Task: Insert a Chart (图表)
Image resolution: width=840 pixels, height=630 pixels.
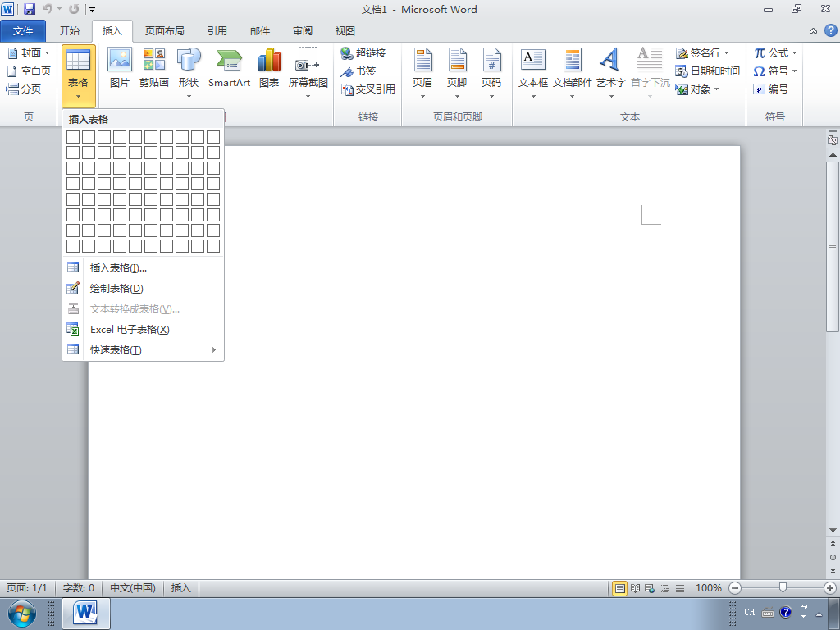Action: (269, 68)
